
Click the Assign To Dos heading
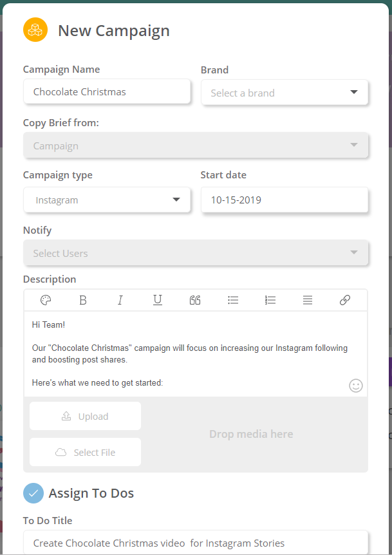tap(91, 493)
